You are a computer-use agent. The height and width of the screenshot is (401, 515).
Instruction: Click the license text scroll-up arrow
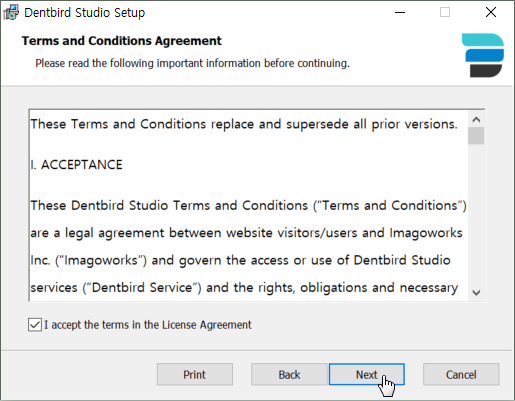tap(476, 119)
